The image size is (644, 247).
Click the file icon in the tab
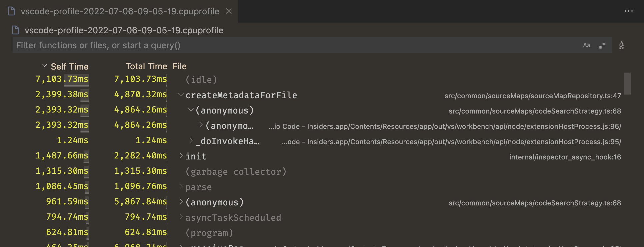11,11
